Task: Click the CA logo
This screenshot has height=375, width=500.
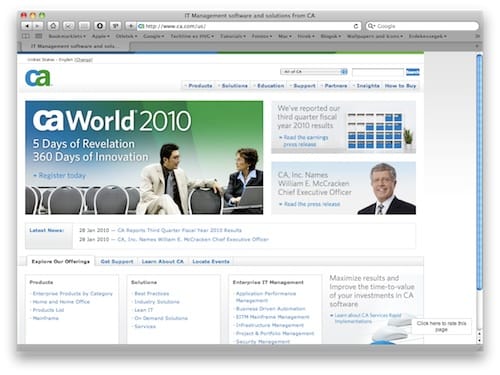Action: [38, 78]
